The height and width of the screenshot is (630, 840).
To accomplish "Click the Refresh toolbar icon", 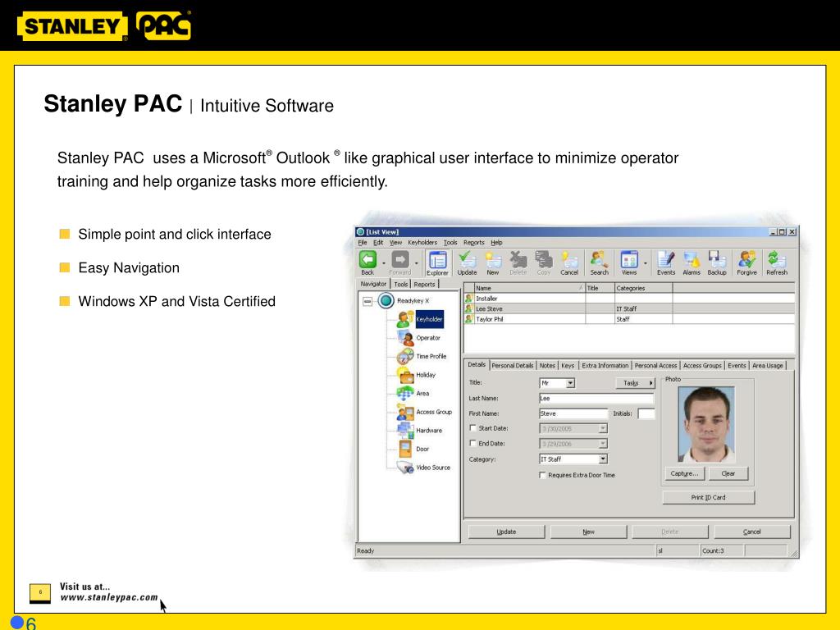I will (777, 260).
